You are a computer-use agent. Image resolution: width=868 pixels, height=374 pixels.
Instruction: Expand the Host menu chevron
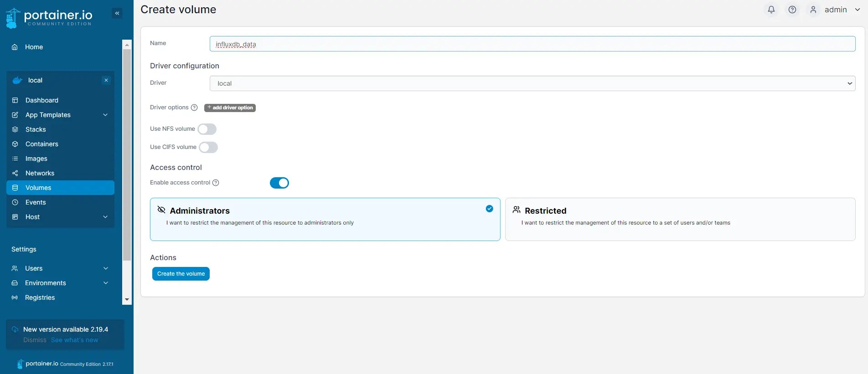(x=105, y=217)
